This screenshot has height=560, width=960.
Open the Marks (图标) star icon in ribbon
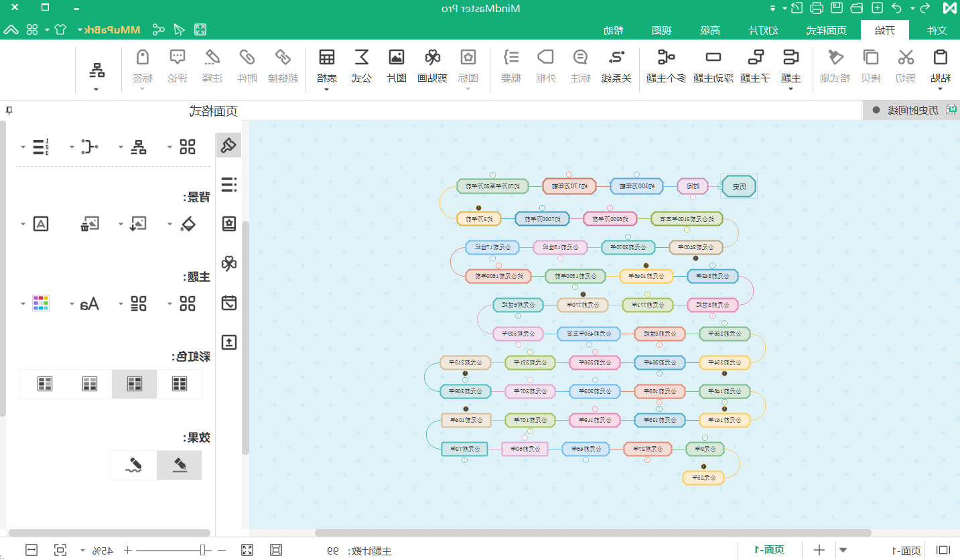468,58
